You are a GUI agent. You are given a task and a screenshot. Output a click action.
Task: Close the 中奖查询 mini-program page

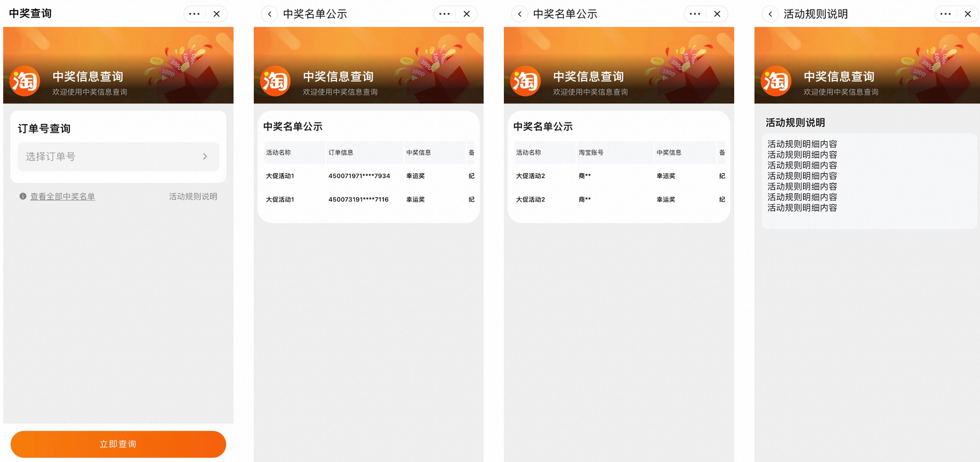click(216, 14)
